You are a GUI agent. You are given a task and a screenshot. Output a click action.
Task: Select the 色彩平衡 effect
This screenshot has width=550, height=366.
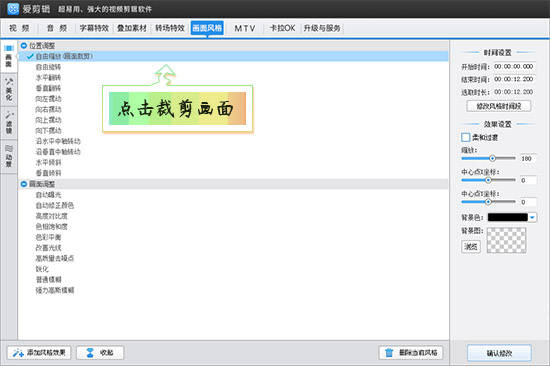click(48, 237)
